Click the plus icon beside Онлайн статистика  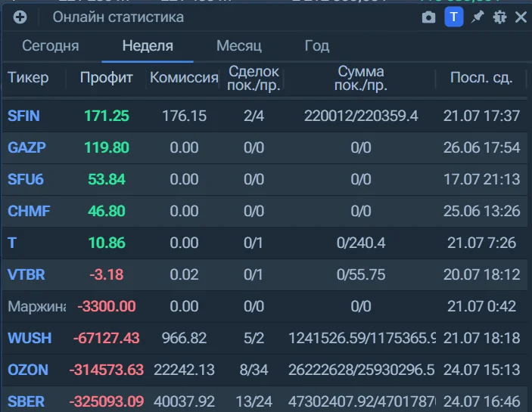pyautogui.click(x=20, y=17)
